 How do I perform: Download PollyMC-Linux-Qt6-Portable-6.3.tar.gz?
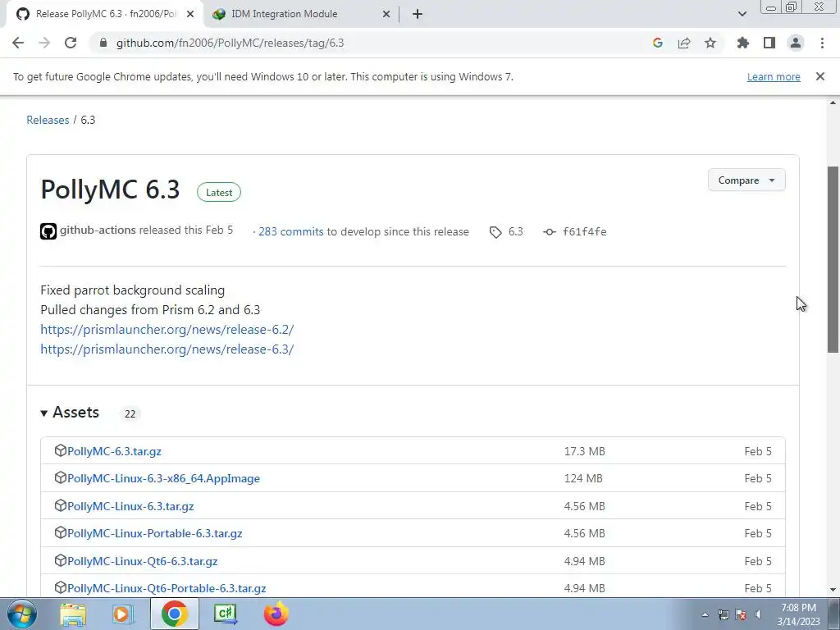(167, 588)
